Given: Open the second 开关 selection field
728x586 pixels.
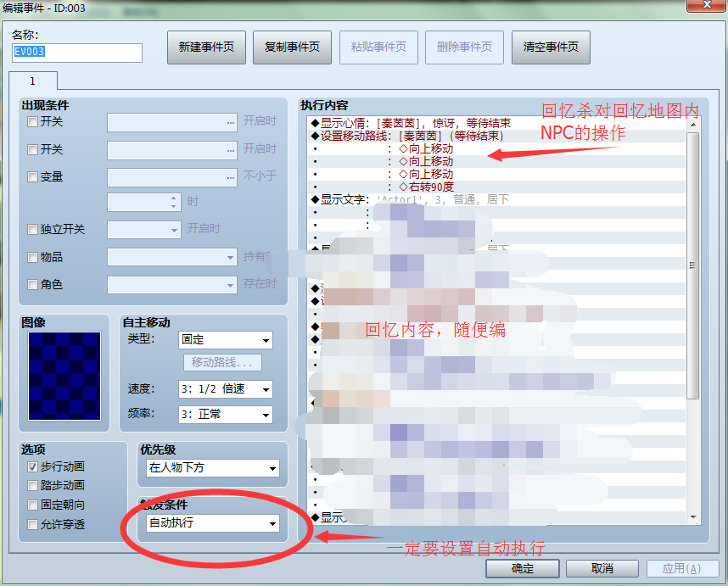Looking at the screenshot, I should tap(172, 150).
